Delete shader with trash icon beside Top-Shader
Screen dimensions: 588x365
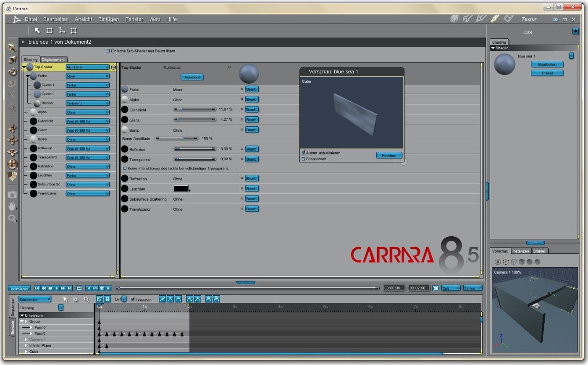coord(113,67)
